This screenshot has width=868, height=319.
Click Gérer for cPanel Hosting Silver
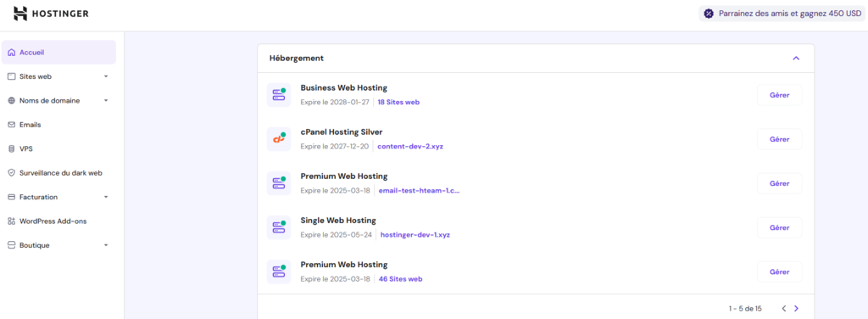(x=780, y=139)
